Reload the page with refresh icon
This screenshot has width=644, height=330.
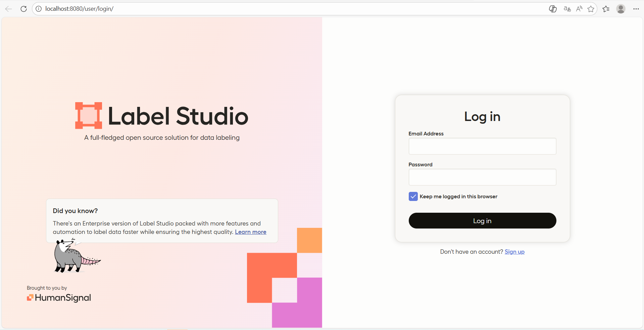pyautogui.click(x=23, y=9)
